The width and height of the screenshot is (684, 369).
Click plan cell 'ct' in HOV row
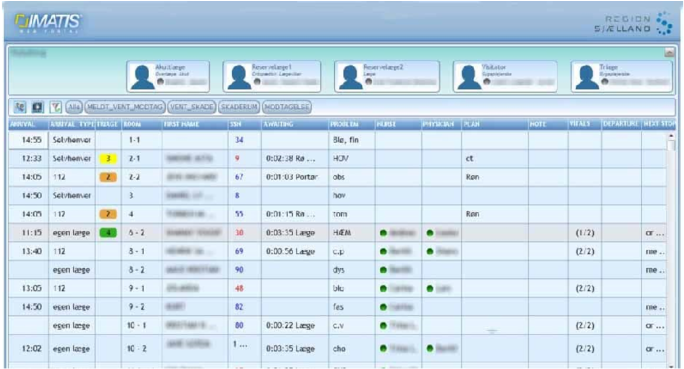coord(495,158)
